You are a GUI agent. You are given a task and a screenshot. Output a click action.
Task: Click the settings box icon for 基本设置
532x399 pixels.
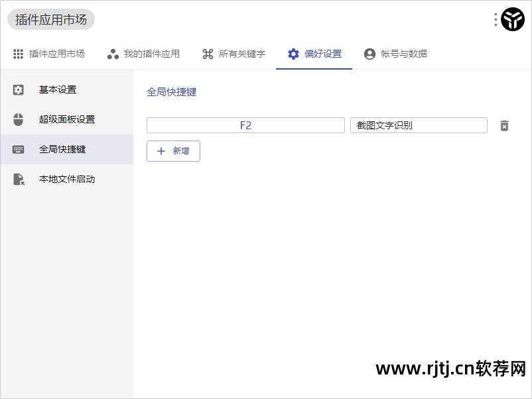point(19,90)
